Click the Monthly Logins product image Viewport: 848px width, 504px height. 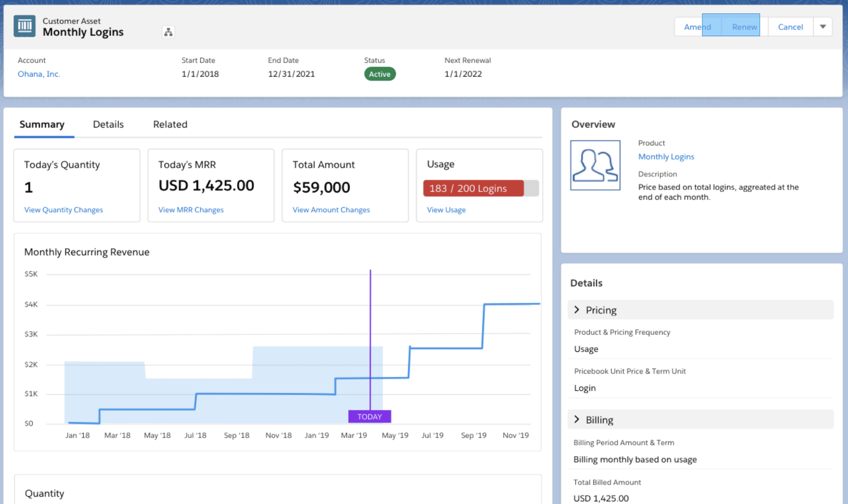[595, 165]
